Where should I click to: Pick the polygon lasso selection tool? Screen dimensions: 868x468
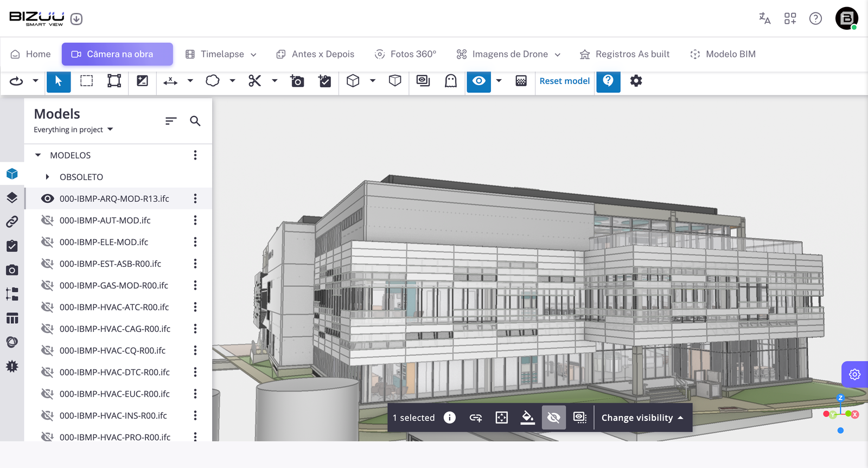tap(213, 81)
